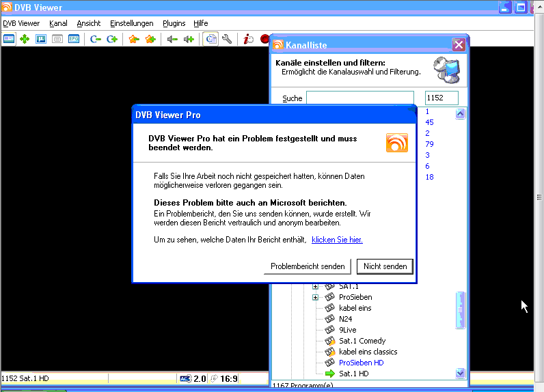The height and width of the screenshot is (392, 544).
Task: Open DVB Viewer menu
Action: (21, 23)
